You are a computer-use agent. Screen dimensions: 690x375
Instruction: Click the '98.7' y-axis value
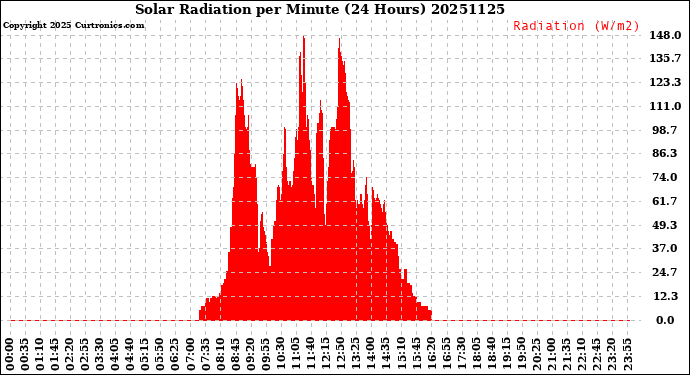[664, 130]
